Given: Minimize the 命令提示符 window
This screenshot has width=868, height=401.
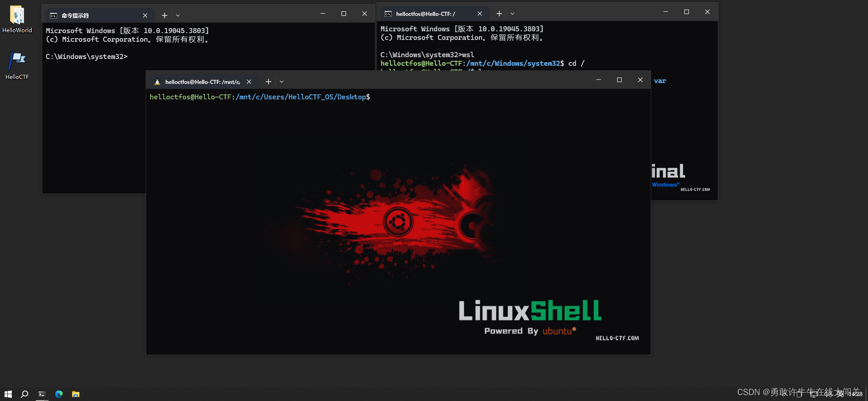Looking at the screenshot, I should pyautogui.click(x=323, y=14).
